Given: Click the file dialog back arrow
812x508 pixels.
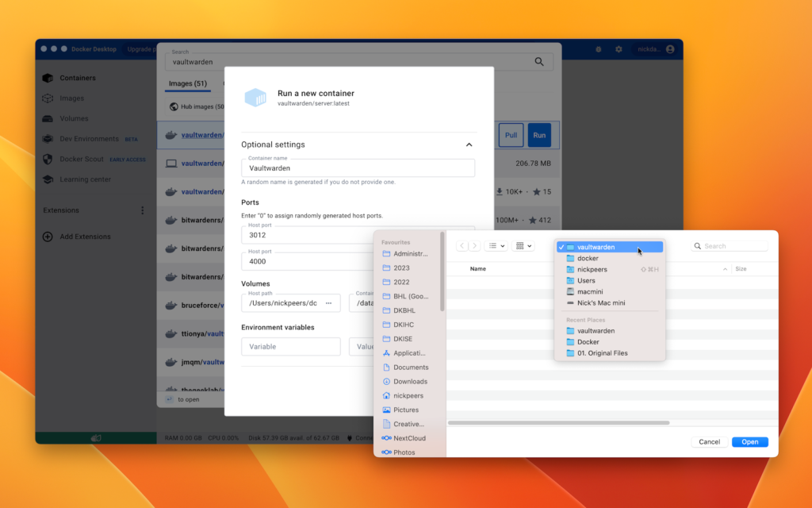Looking at the screenshot, I should (462, 246).
